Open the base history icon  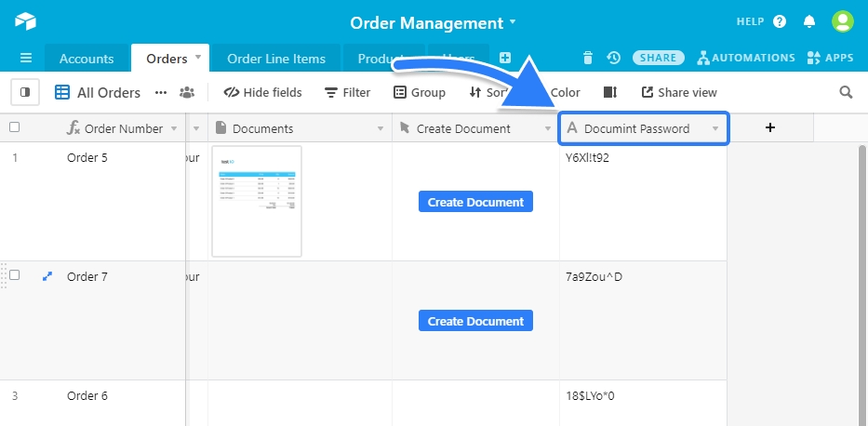(613, 58)
